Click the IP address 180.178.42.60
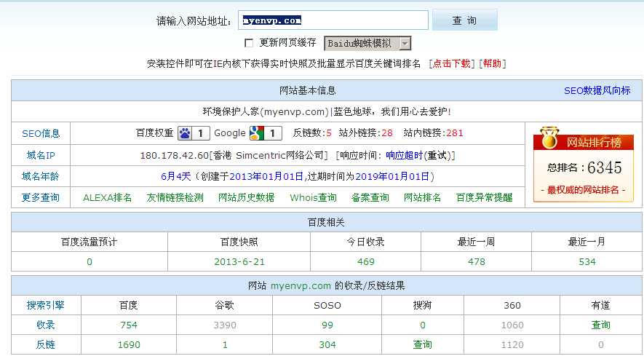Viewport: 644px width, 356px height. [x=175, y=155]
